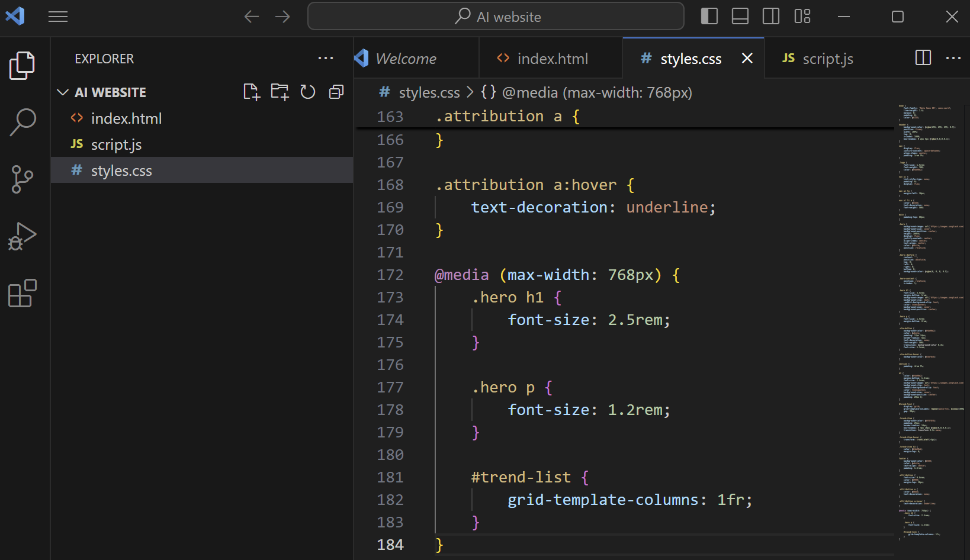Screen dimensions: 970x560
Task: Click the EXPLORER panel title
Action: [104, 59]
